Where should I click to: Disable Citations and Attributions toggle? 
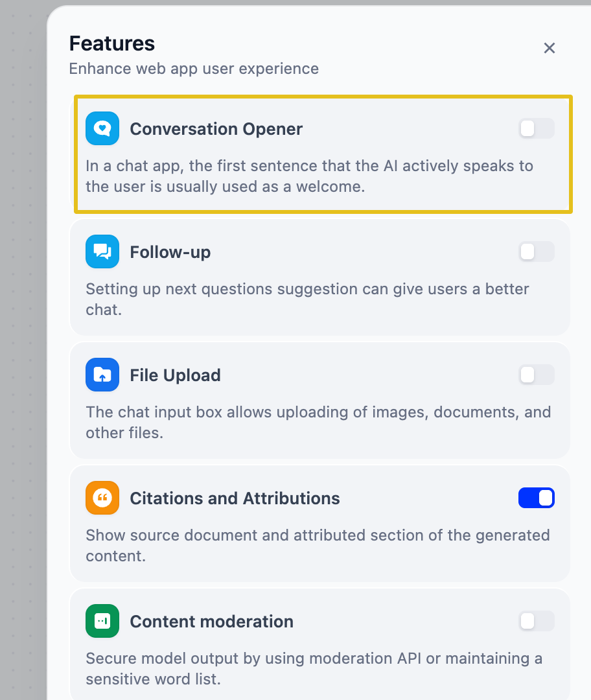(537, 498)
